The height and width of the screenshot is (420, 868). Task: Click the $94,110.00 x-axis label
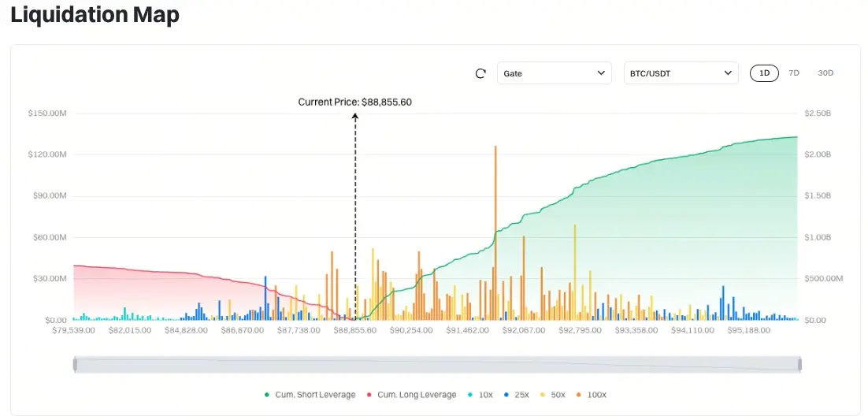pos(693,331)
